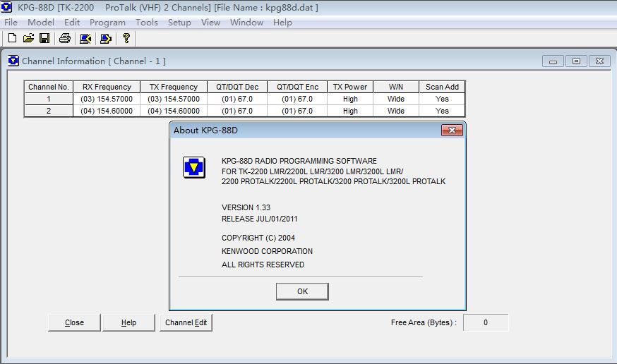
Task: Restore the Channel Information child window
Action: [576, 61]
